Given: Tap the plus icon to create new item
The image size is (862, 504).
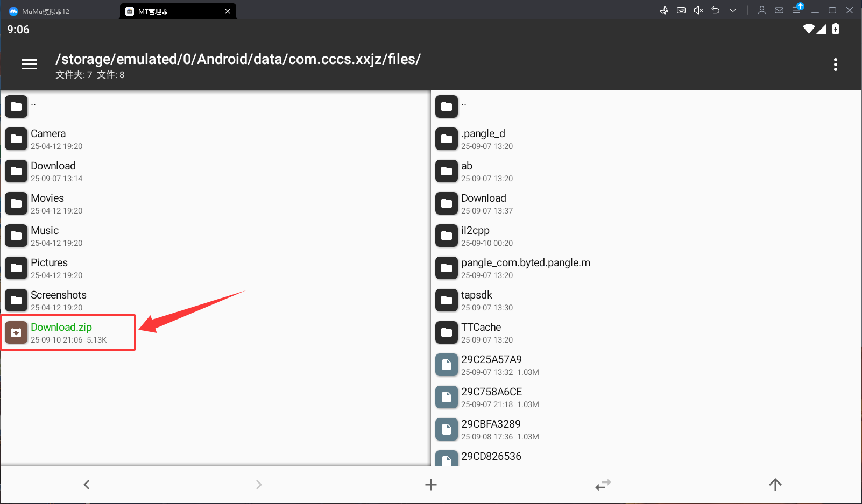Looking at the screenshot, I should [431, 485].
